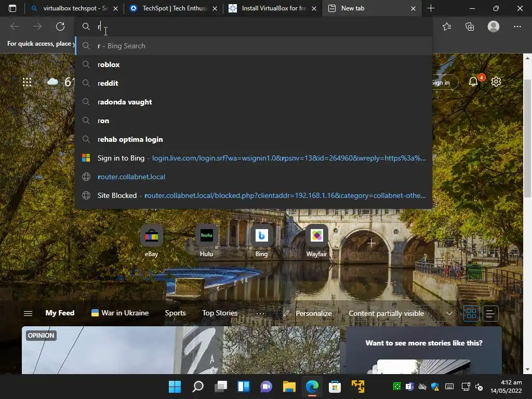Choose the rehab optima login suggestion
The image size is (532, 399).
(253, 139)
